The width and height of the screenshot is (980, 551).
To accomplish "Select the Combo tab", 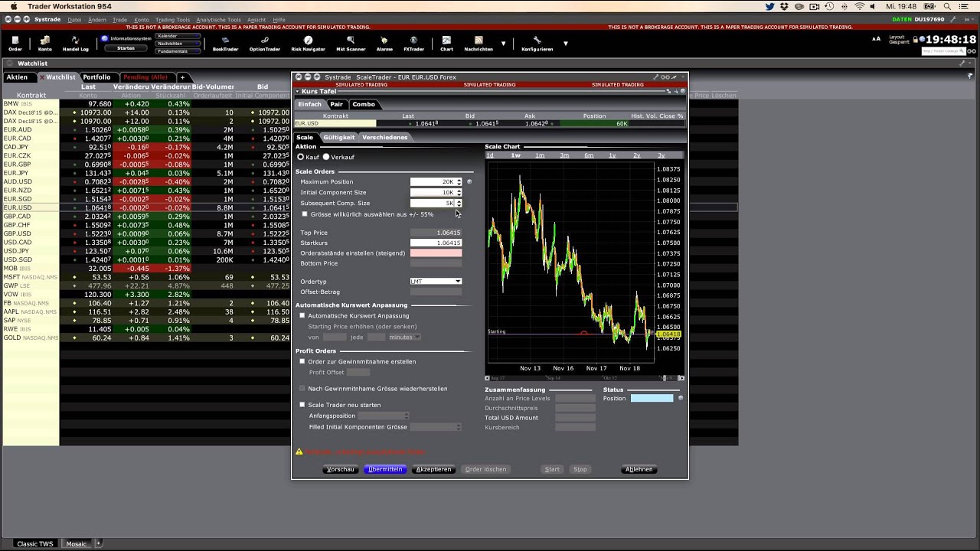I will [364, 104].
